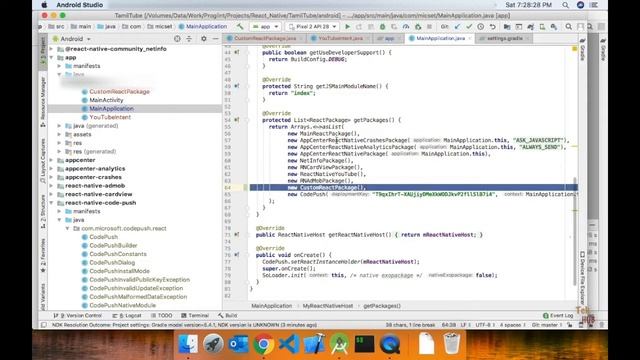Viewport: 640px width, 360px height.
Task: Click the Git update project arrow icon
Action: click(457, 27)
